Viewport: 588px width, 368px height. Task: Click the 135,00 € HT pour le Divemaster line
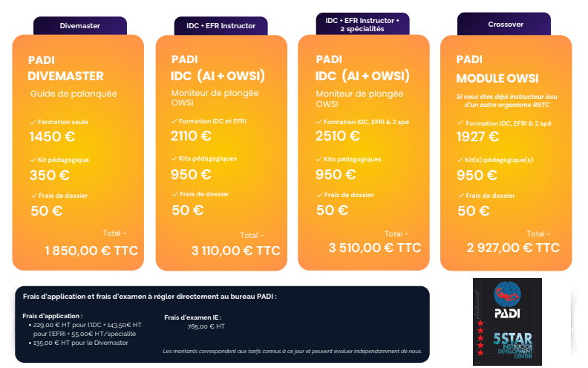79,343
